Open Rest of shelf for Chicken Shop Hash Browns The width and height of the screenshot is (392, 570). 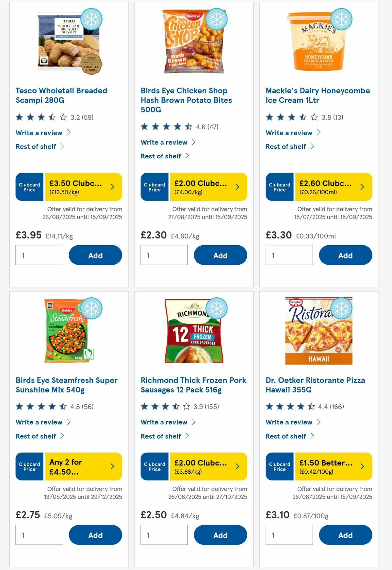[x=161, y=156]
